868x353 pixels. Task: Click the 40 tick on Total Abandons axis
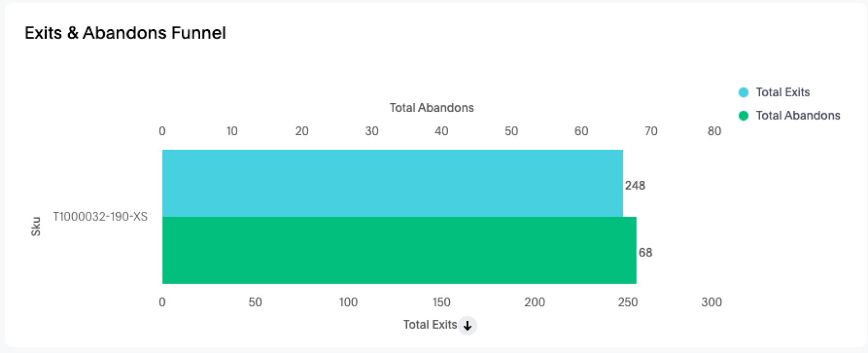pos(441,131)
